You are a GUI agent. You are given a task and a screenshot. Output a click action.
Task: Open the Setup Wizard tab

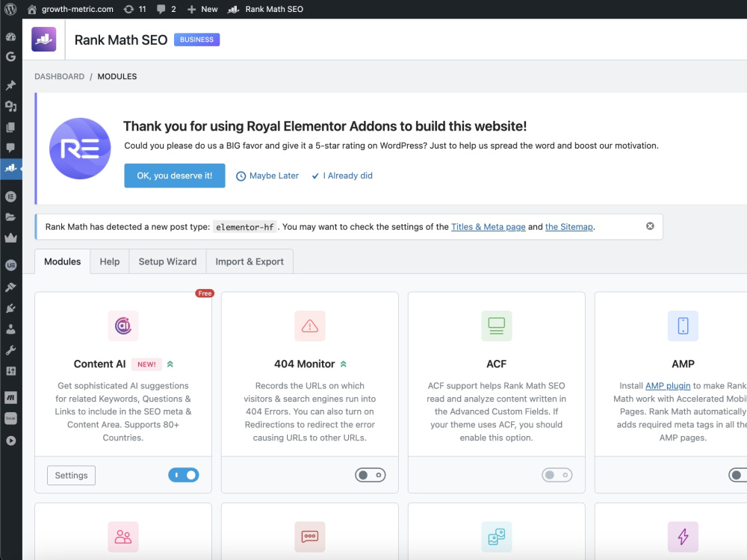click(x=167, y=261)
